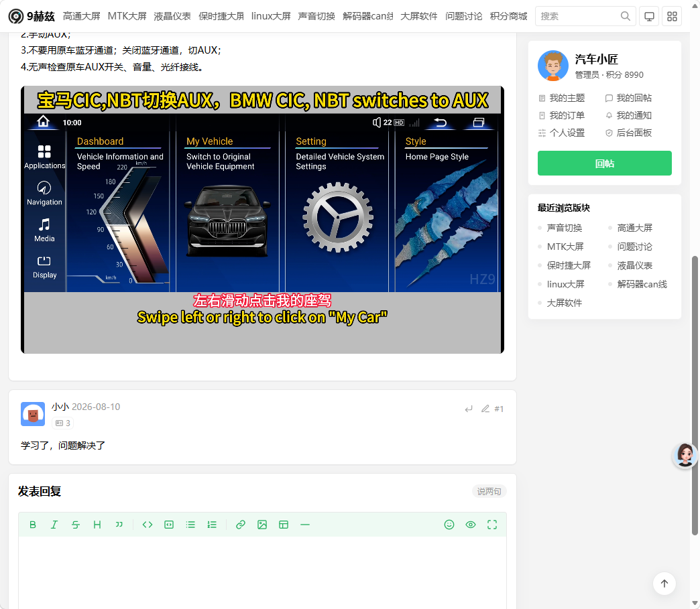Viewport: 700px width, 609px height.
Task: Open the grid apps icon in header
Action: 672,17
